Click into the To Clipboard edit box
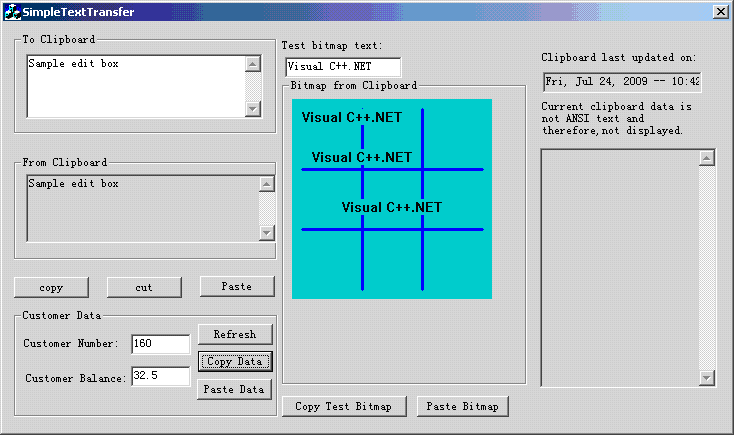The height and width of the screenshot is (435, 734). tap(136, 87)
